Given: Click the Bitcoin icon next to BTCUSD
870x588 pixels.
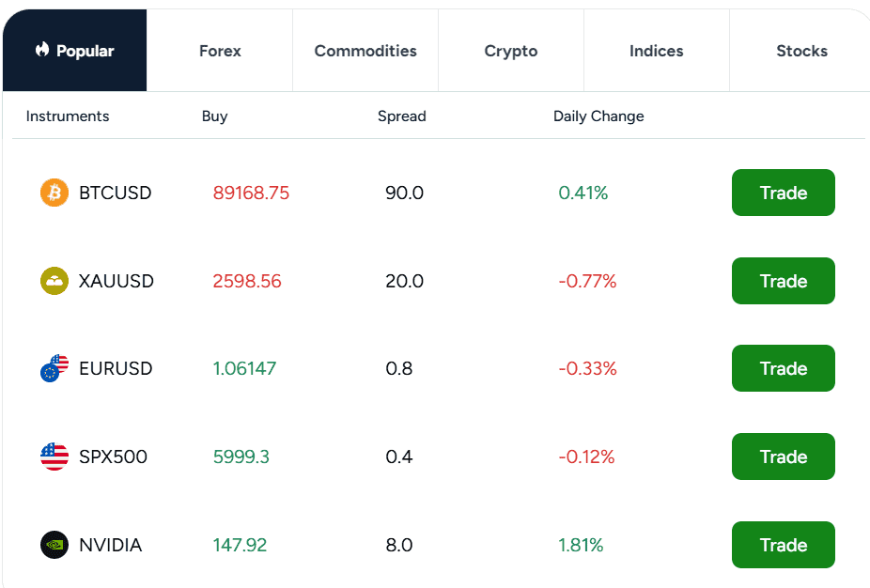Looking at the screenshot, I should 54,193.
